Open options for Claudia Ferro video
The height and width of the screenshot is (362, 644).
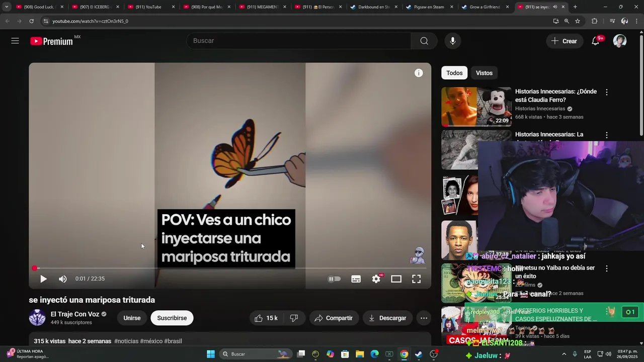pyautogui.click(x=607, y=92)
